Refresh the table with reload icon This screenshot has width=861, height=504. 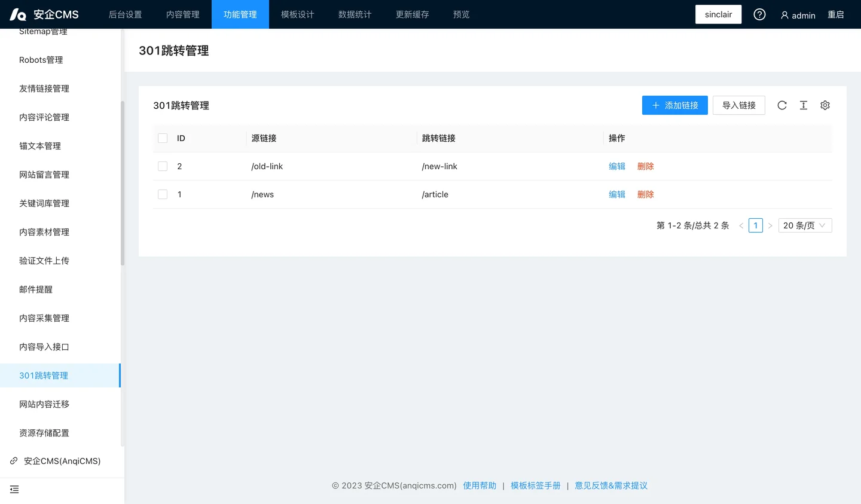(x=782, y=105)
